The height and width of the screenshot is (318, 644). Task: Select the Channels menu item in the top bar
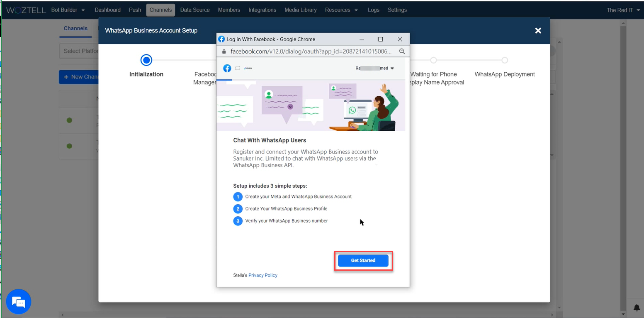click(160, 10)
